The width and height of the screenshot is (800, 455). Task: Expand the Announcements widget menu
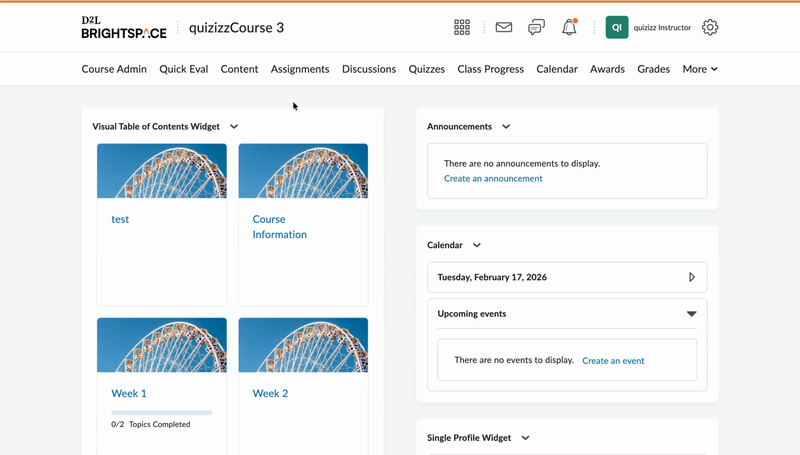click(x=506, y=127)
